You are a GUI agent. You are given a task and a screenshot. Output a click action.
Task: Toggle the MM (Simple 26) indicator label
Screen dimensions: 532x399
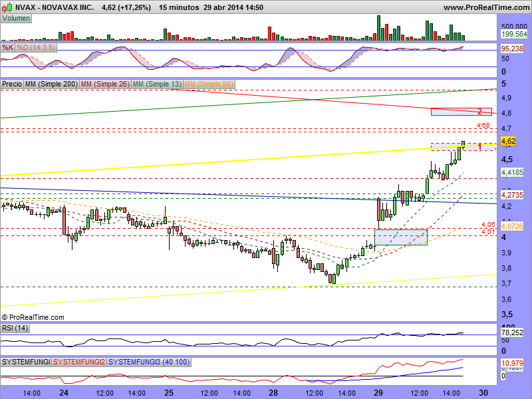(x=104, y=84)
